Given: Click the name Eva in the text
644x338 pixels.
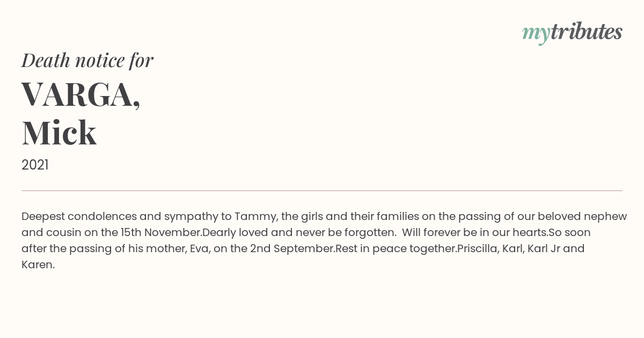Looking at the screenshot, I should 200,249.
